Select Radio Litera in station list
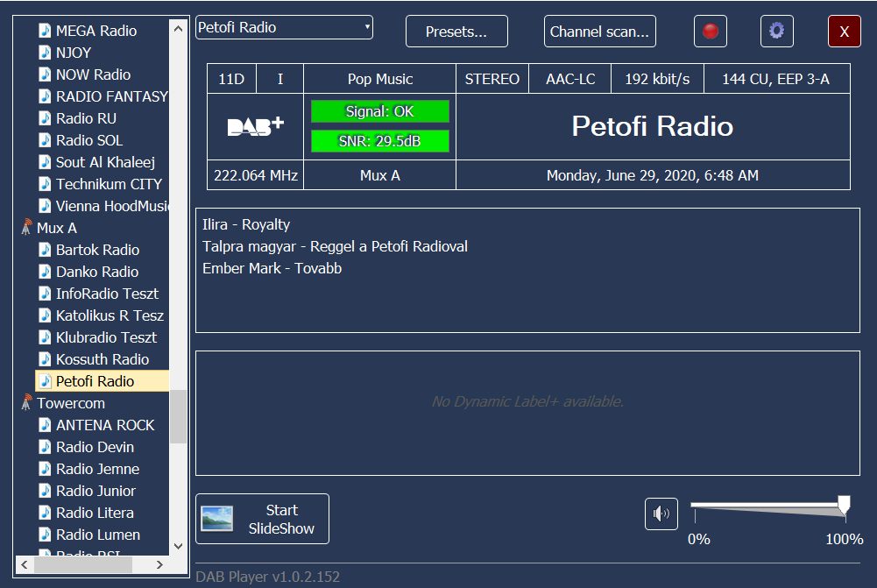 click(95, 513)
